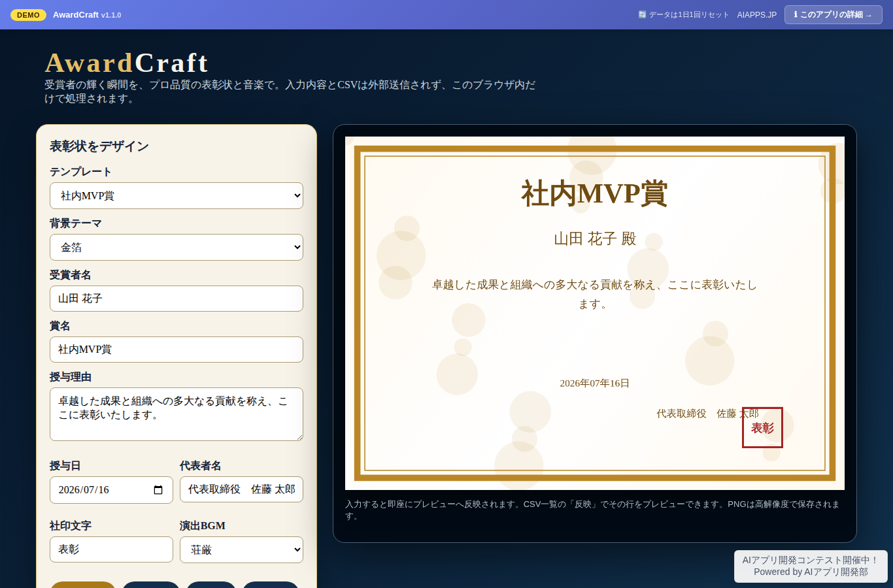Open the 背景テーマ dropdown showing 金箔
Screen dimensions: 893x588
[x=177, y=247]
